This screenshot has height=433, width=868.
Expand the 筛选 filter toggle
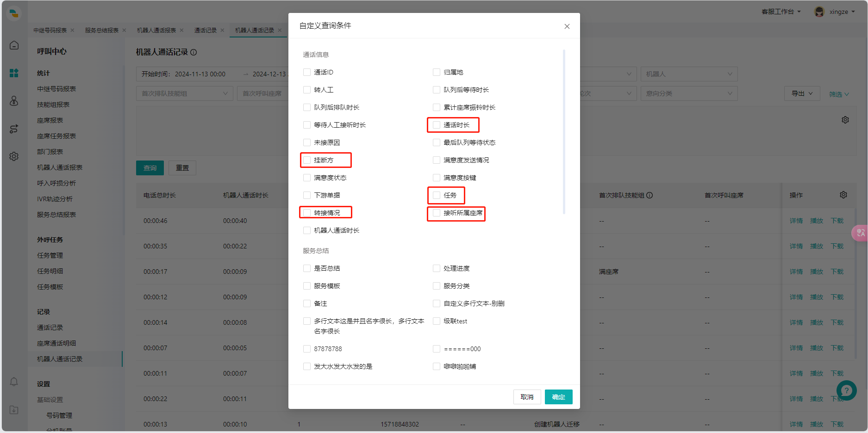click(839, 94)
